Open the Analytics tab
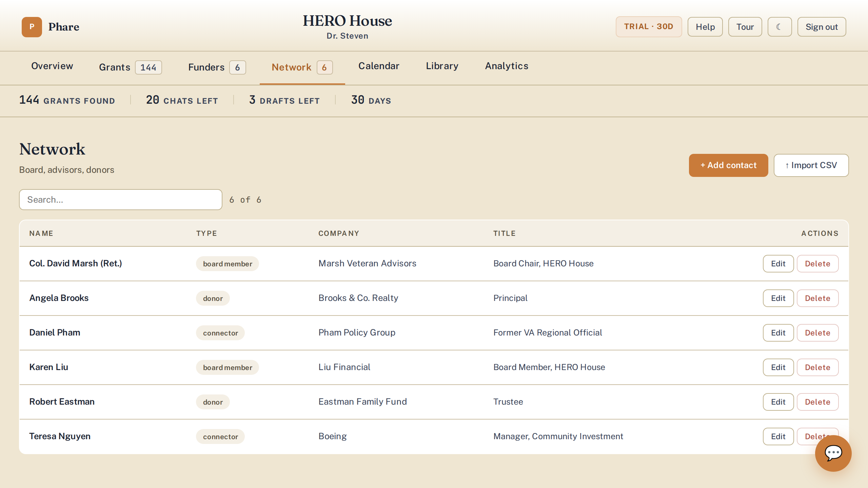Screen dimensions: 868x488 point(507,66)
